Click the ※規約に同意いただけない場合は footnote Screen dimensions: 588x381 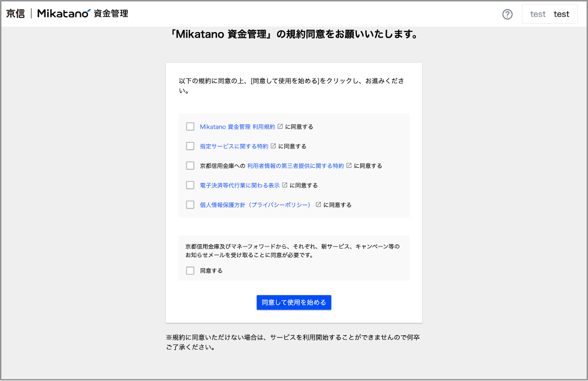coord(293,342)
